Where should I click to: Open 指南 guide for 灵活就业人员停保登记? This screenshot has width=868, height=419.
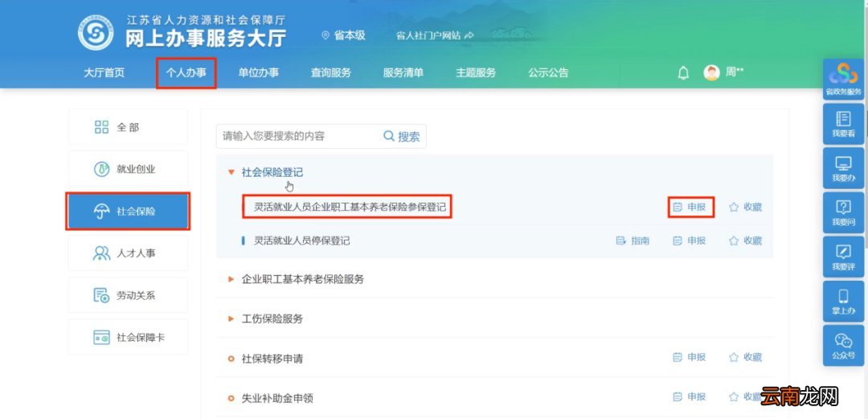click(633, 241)
